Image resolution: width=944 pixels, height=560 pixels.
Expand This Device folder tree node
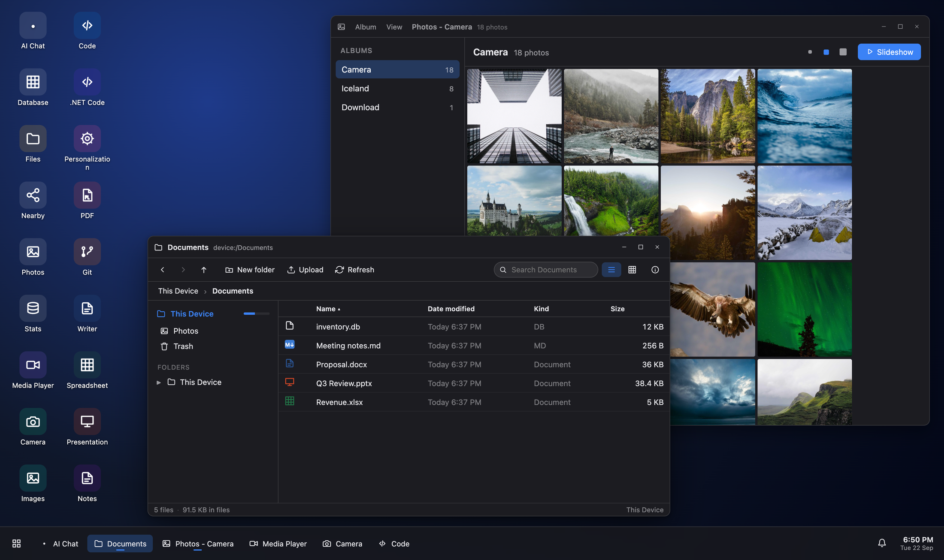pos(159,382)
